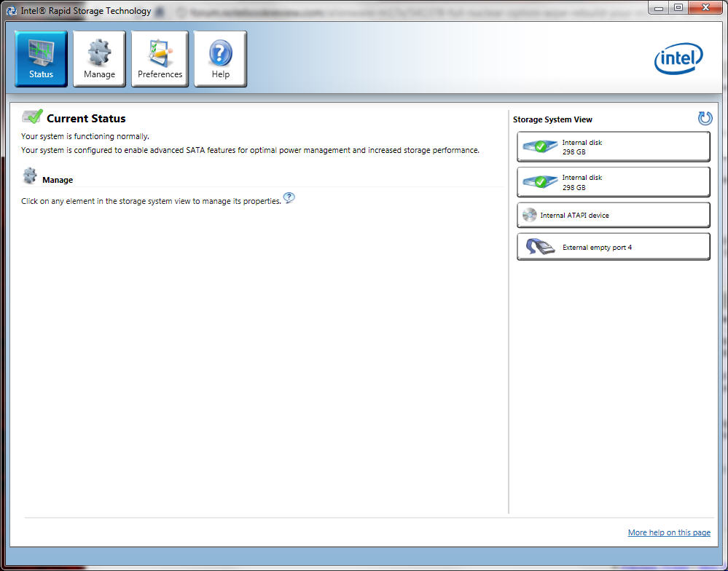This screenshot has width=728, height=571.
Task: Open the Status tab
Action: (x=42, y=59)
